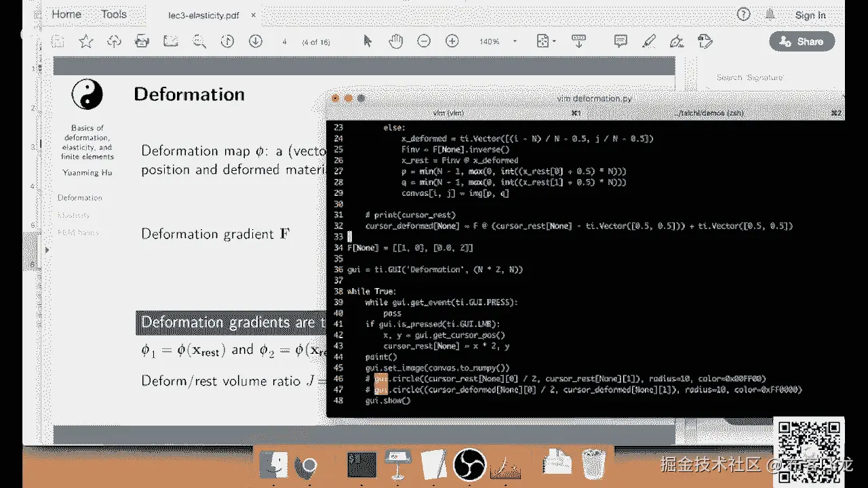The height and width of the screenshot is (488, 868).
Task: Open the fit page options icon
Action: [x=544, y=41]
